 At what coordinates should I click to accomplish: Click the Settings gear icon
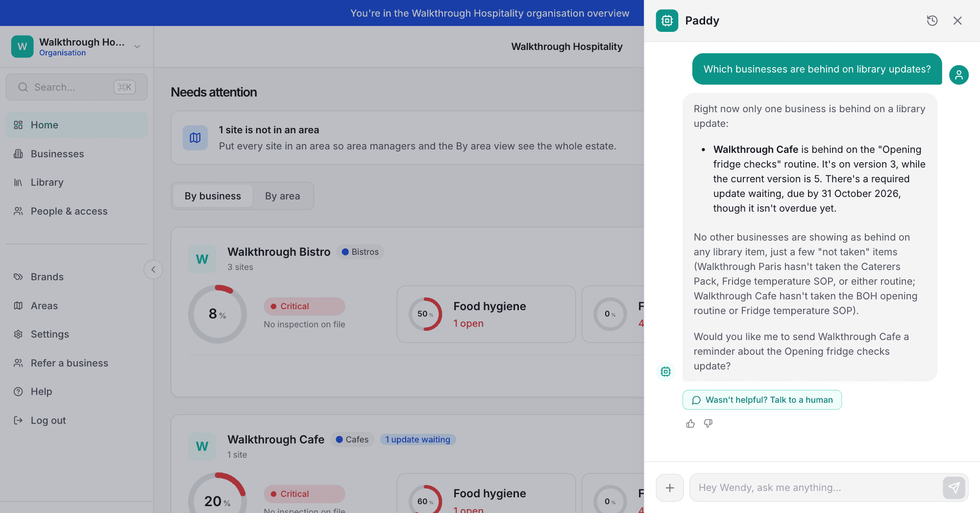(18, 334)
